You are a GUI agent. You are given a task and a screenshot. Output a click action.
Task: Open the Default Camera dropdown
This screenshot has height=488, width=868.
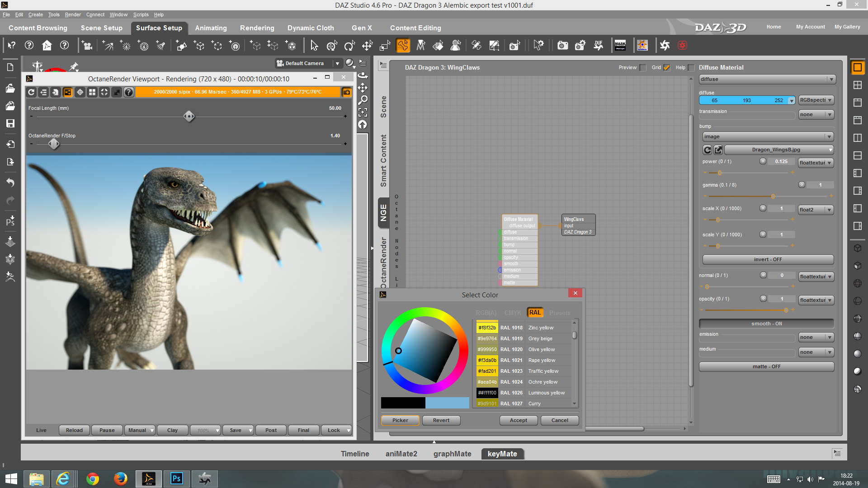[337, 63]
